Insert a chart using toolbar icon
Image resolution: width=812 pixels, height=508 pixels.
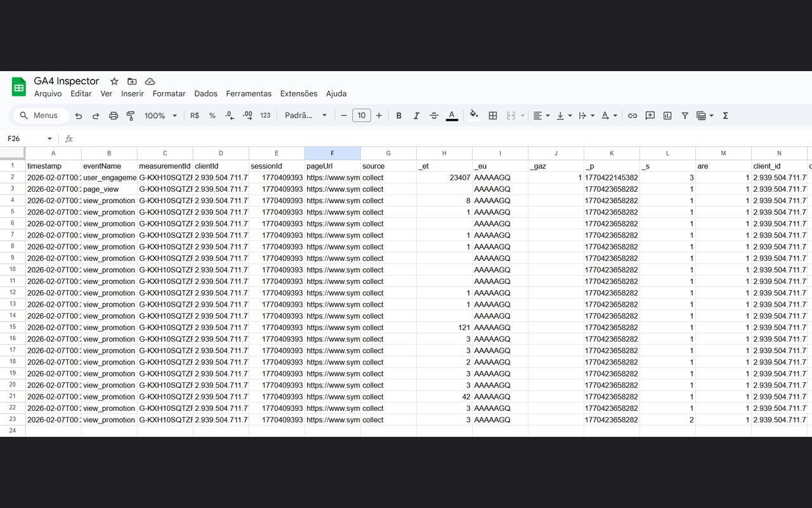pyautogui.click(x=667, y=116)
